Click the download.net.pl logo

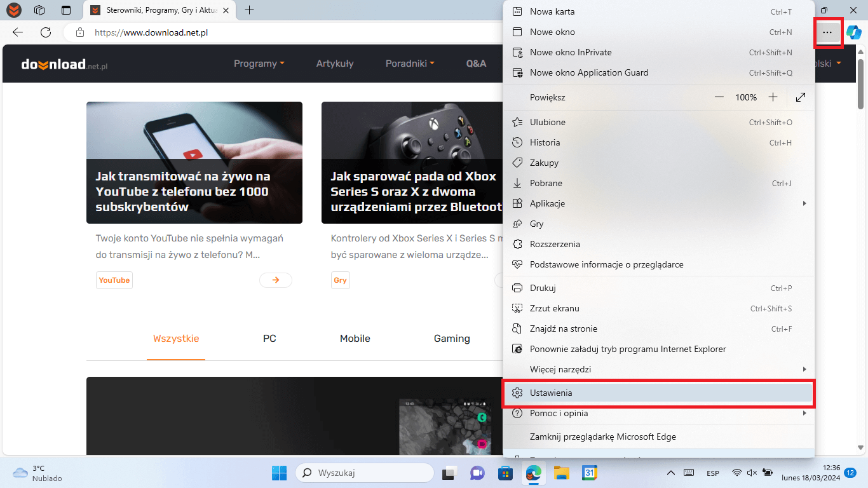[64, 64]
